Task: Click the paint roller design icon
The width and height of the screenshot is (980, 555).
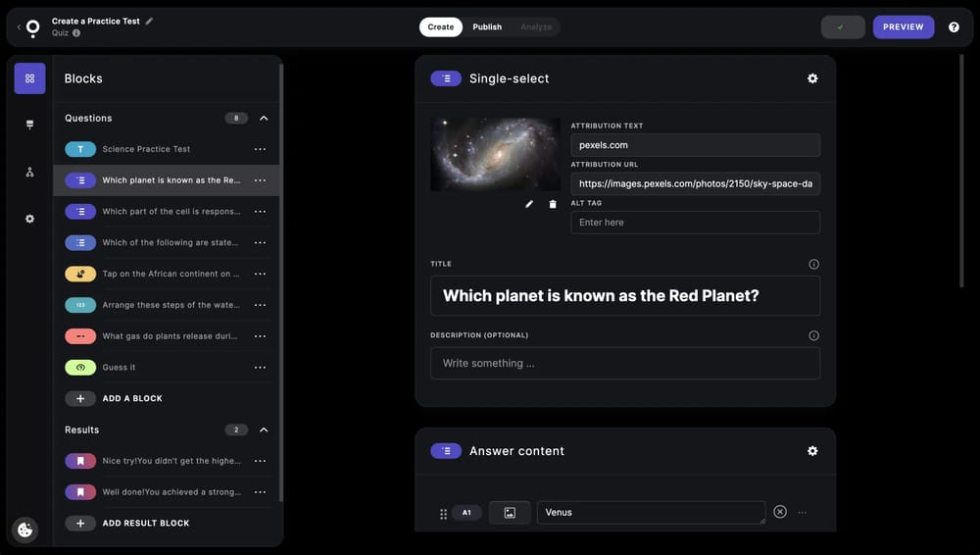Action: click(29, 125)
